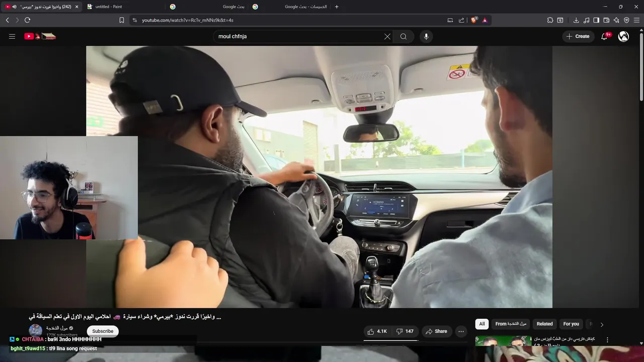Mute the playing YouTube tab audio
Viewport: 644px width, 362px height.
tap(14, 7)
